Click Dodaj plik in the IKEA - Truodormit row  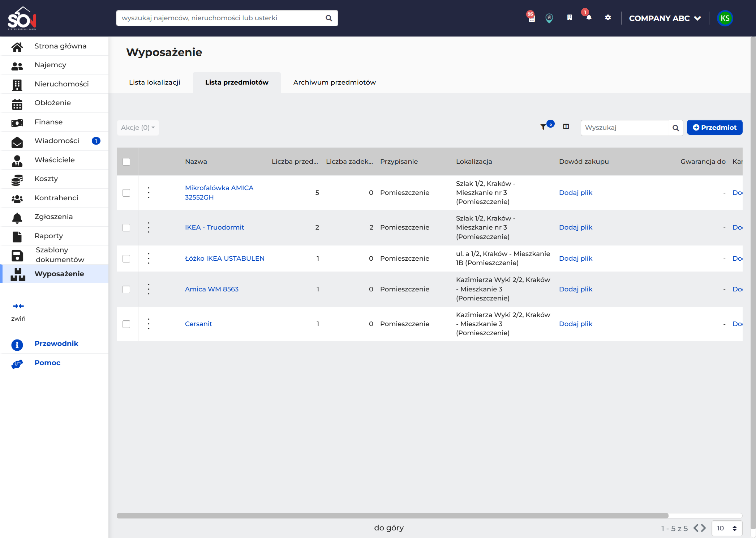pos(576,227)
